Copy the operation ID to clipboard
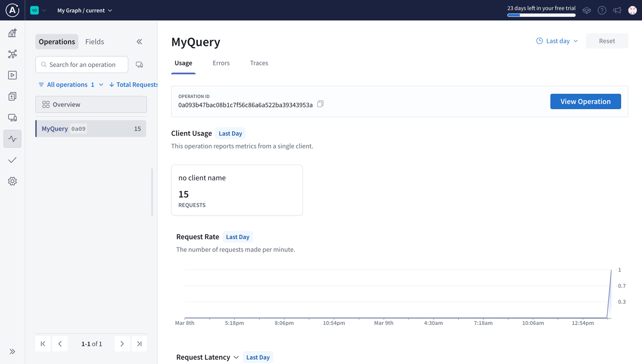The width and height of the screenshot is (642, 364). (x=320, y=104)
